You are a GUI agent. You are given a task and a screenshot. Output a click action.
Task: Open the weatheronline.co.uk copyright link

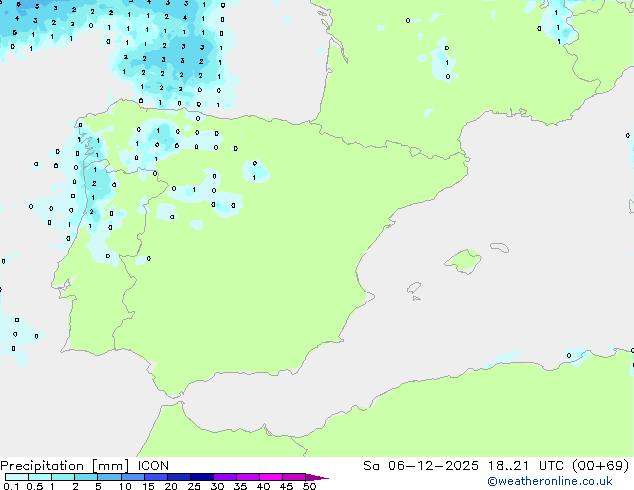[549, 481]
